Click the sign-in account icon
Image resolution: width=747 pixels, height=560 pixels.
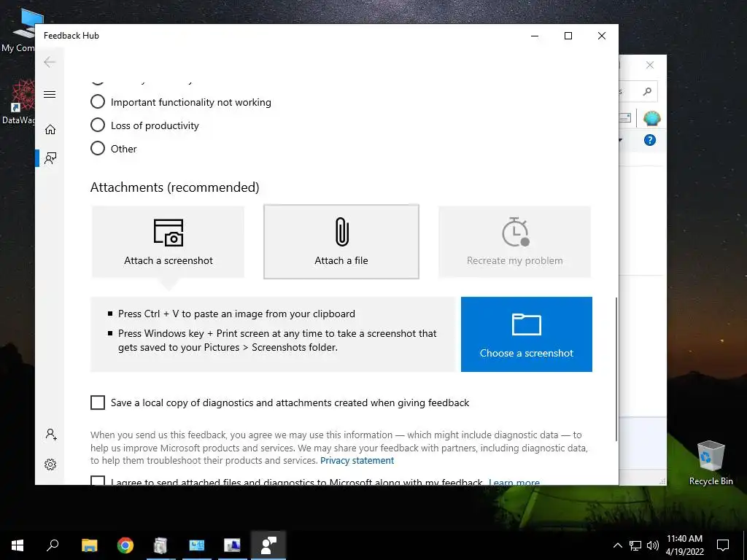(51, 435)
